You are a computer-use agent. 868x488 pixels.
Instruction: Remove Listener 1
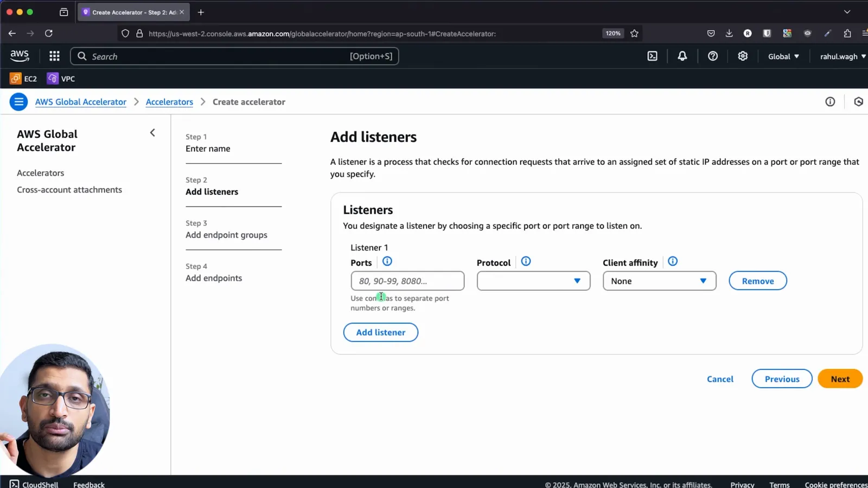758,281
